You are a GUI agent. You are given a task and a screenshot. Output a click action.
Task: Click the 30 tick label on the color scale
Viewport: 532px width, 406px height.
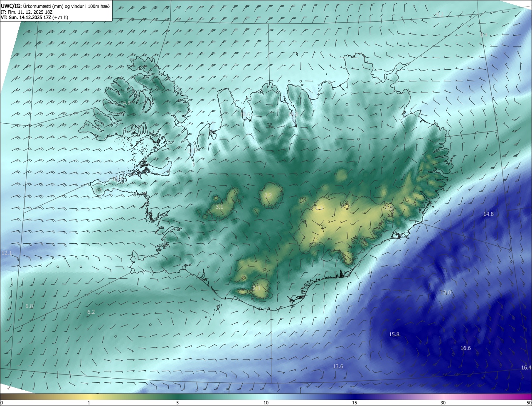(x=443, y=403)
